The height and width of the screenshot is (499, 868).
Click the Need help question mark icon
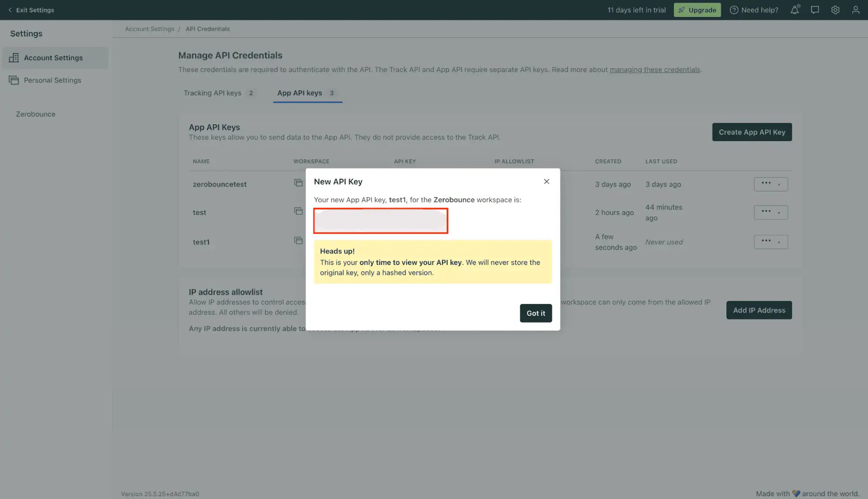pos(735,10)
